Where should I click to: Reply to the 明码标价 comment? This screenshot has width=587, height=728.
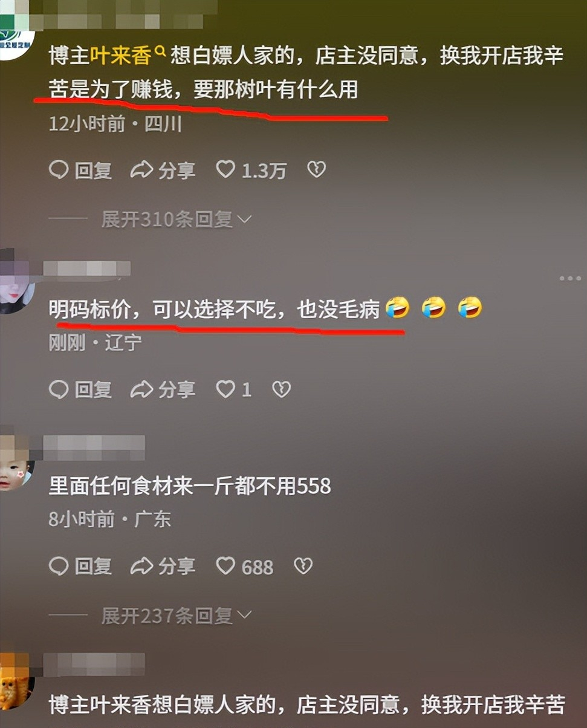click(80, 389)
